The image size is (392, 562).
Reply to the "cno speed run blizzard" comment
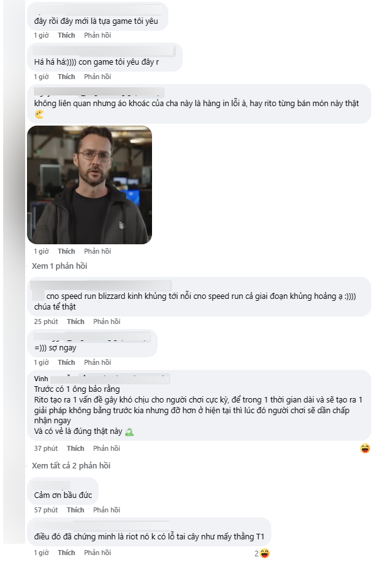(x=107, y=322)
